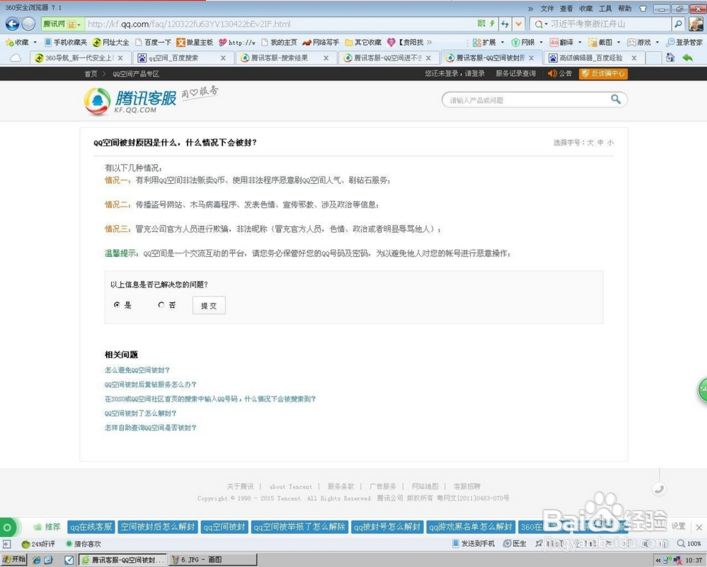Screen dimensions: 707x567
Task: Expand the 扩展 dropdown arrow
Action: coord(502,42)
